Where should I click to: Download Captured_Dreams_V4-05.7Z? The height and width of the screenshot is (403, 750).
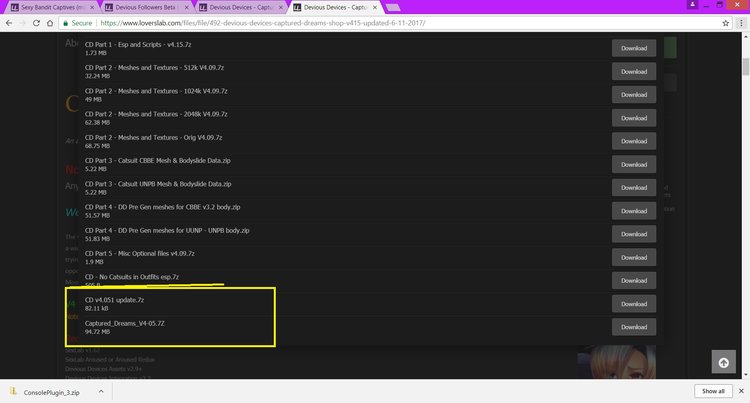coord(634,327)
